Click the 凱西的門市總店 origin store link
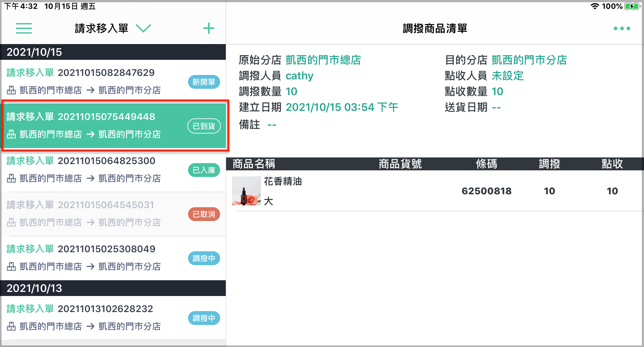Image resolution: width=644 pixels, height=347 pixels. pyautogui.click(x=323, y=60)
